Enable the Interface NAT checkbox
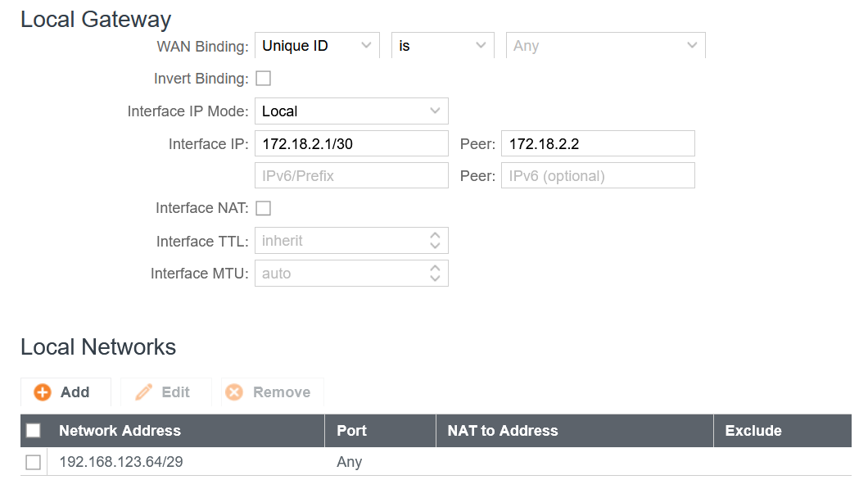 click(x=263, y=208)
